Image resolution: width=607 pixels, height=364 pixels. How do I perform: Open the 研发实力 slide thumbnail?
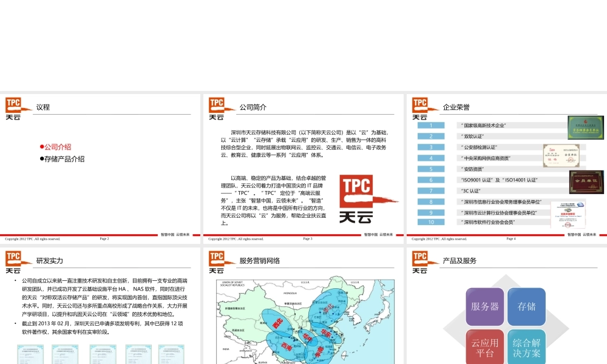(x=100, y=306)
